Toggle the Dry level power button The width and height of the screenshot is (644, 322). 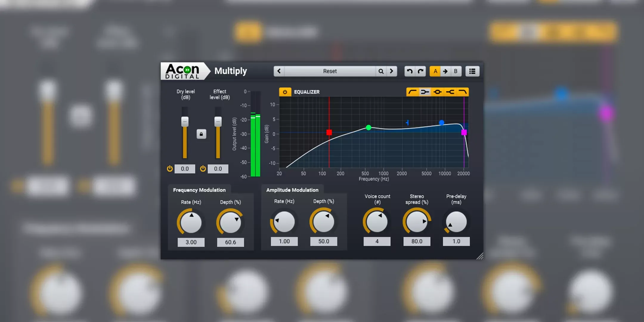[170, 169]
